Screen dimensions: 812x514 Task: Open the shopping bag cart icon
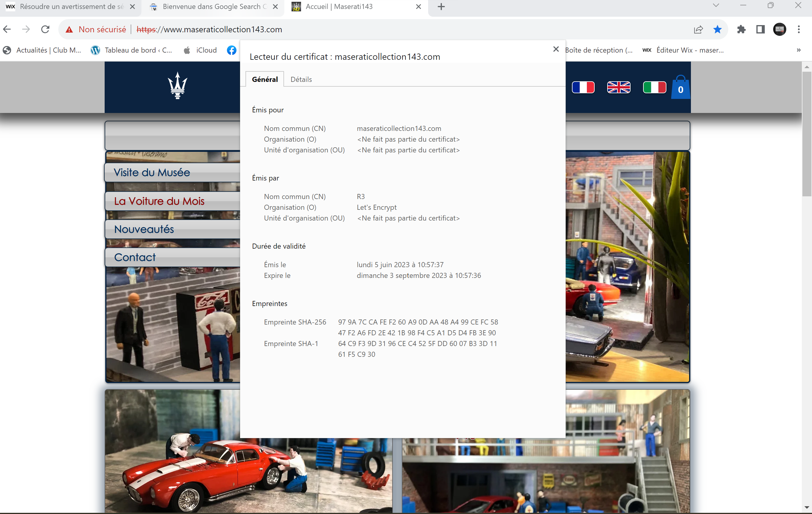[x=680, y=88]
